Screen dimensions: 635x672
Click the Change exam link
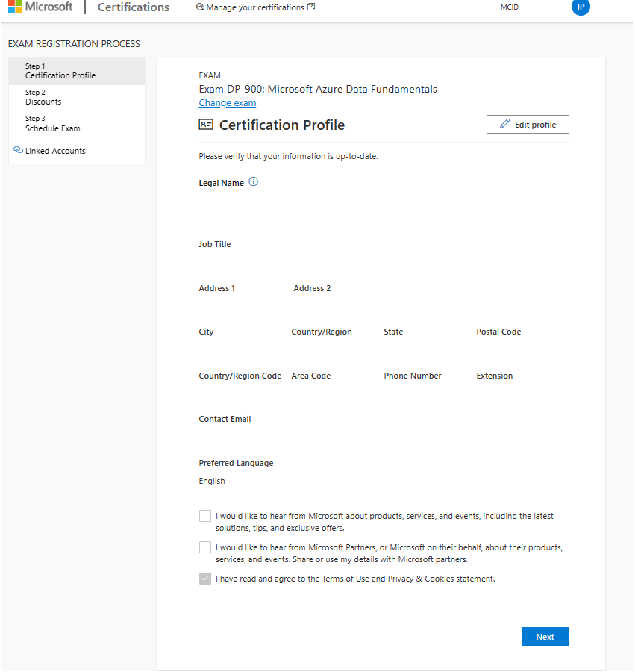(228, 103)
